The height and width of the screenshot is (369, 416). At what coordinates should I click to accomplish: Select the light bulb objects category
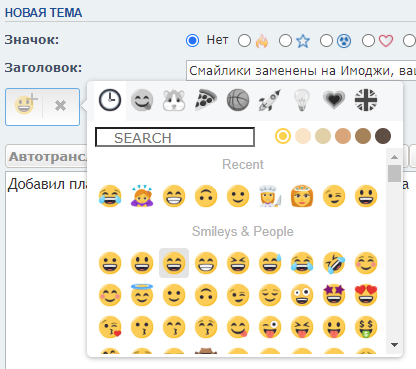(x=302, y=100)
